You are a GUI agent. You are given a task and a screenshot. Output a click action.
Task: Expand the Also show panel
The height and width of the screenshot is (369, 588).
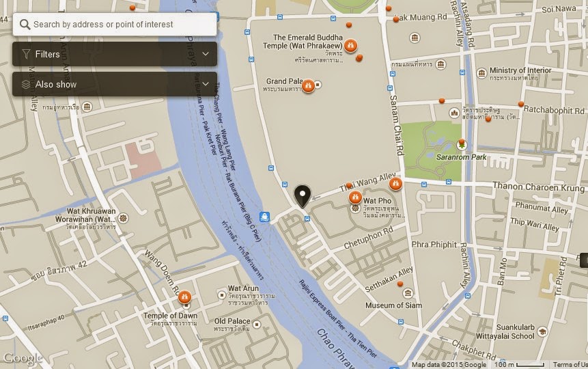[115, 84]
